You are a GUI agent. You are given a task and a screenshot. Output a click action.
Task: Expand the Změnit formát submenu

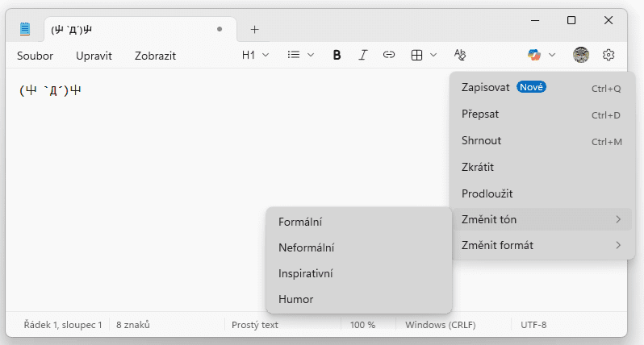tap(541, 245)
